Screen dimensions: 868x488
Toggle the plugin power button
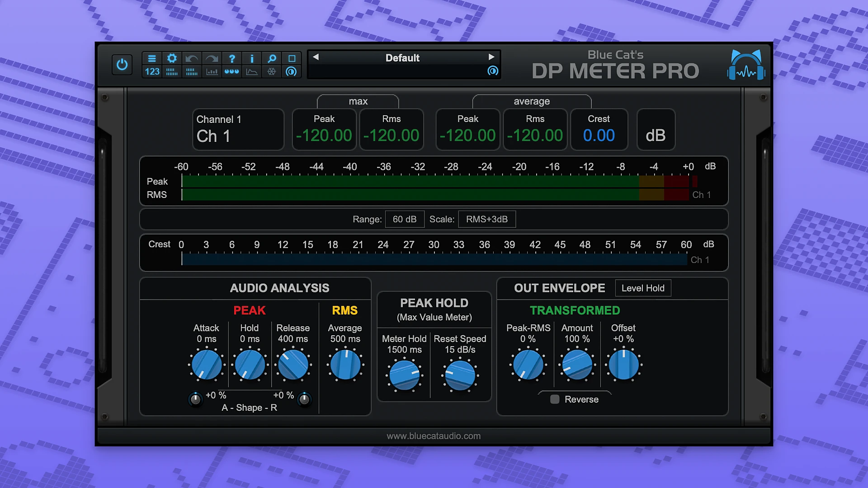pyautogui.click(x=122, y=64)
